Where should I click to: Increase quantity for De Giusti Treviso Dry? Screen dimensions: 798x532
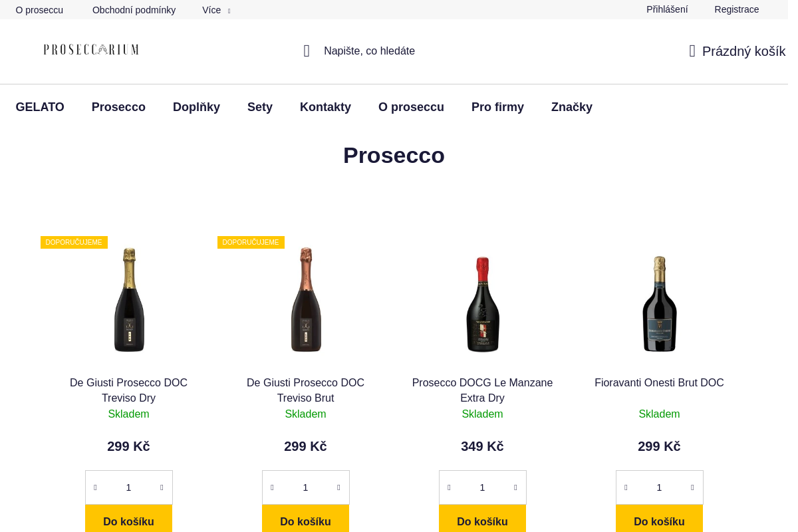pos(162,487)
